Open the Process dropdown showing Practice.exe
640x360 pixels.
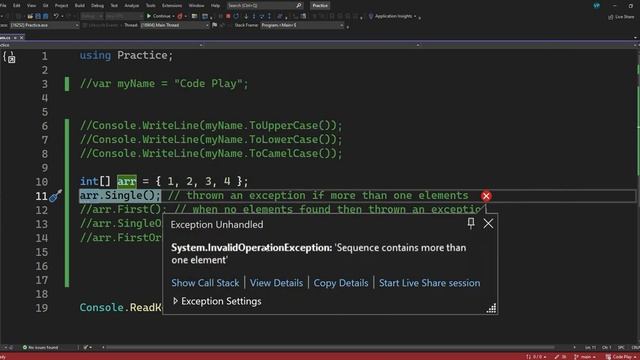(x=44, y=25)
